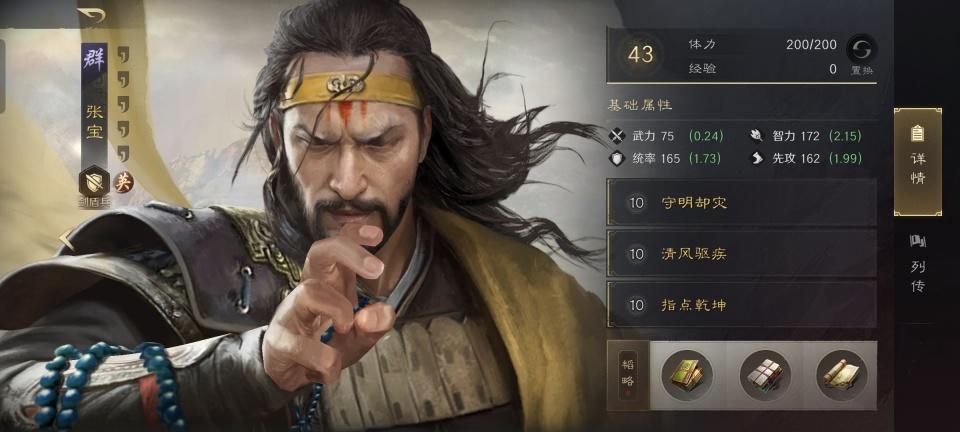Tap the 群 faction name banner
Image resolution: width=960 pixels, height=432 pixels.
(94, 62)
